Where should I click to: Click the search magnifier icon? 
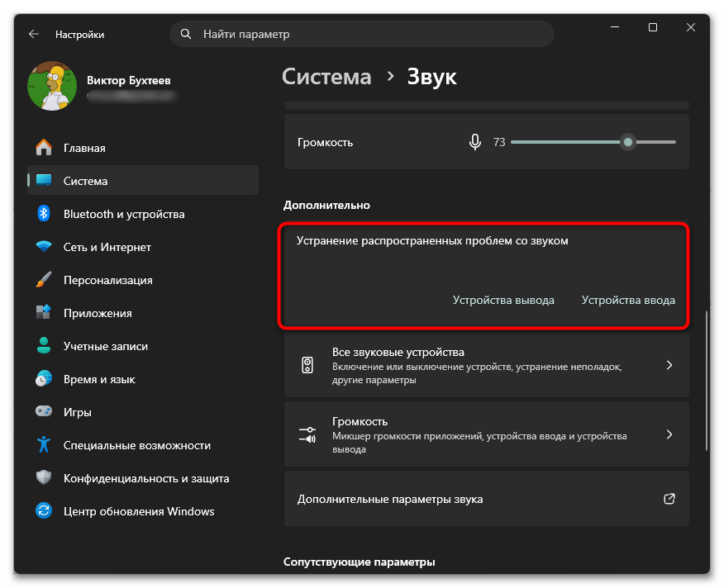pyautogui.click(x=186, y=34)
